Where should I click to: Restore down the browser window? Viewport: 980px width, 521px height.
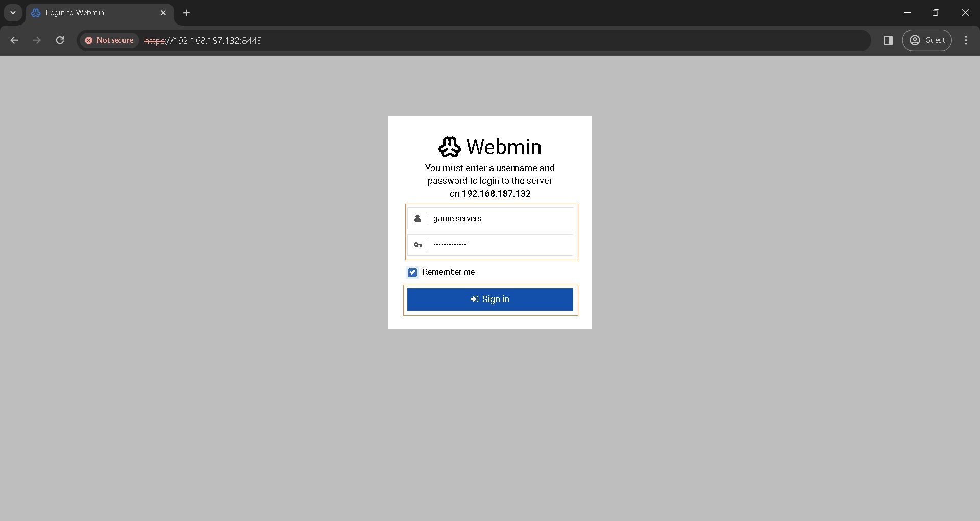click(x=936, y=13)
